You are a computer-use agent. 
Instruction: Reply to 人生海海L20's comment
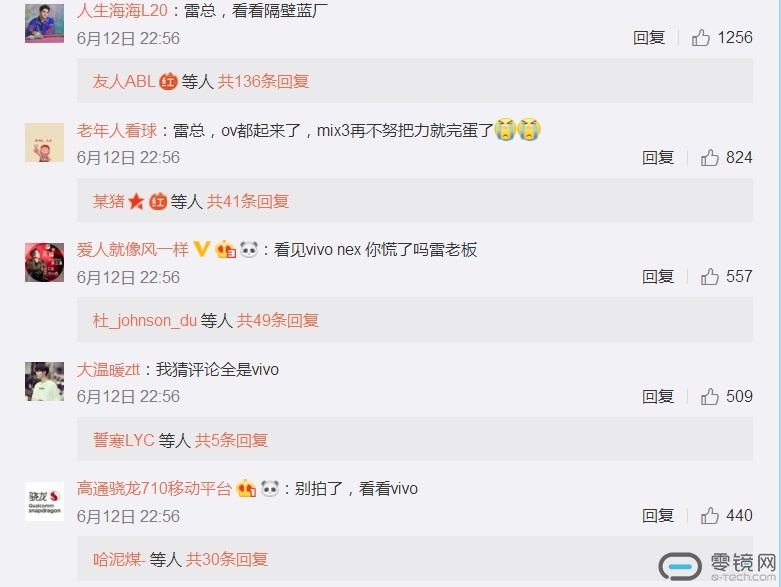pyautogui.click(x=649, y=37)
